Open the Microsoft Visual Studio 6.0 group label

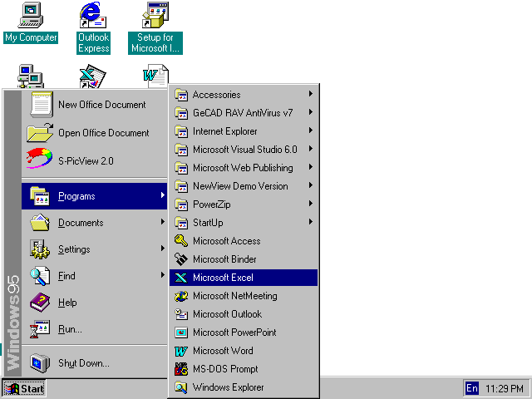point(245,150)
